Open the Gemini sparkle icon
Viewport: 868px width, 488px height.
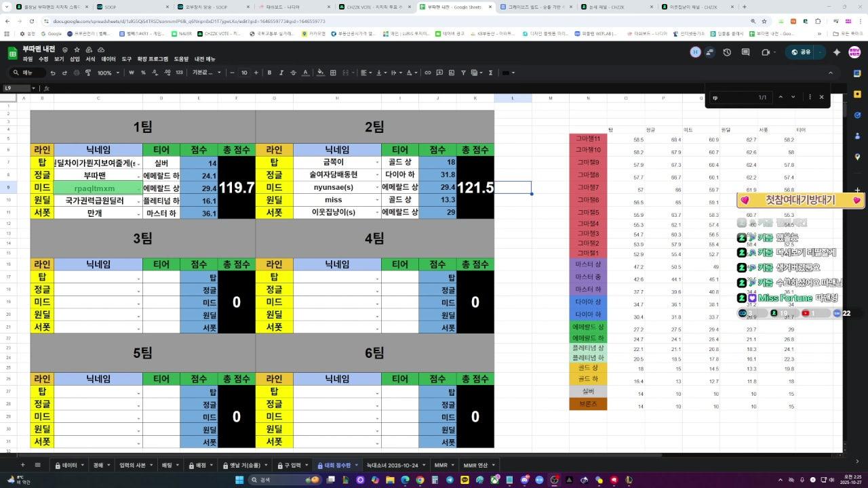point(837,52)
